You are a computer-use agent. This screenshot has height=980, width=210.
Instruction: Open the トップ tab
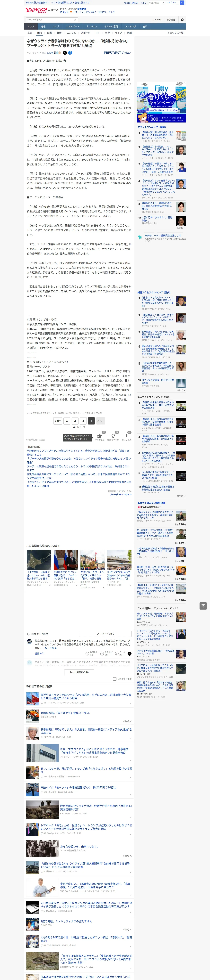pos(31,27)
